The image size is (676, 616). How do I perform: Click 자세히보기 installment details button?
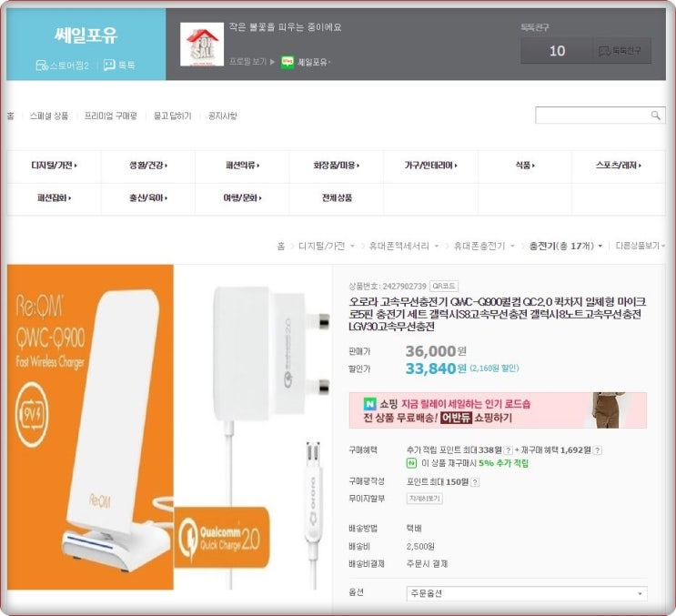click(x=424, y=499)
